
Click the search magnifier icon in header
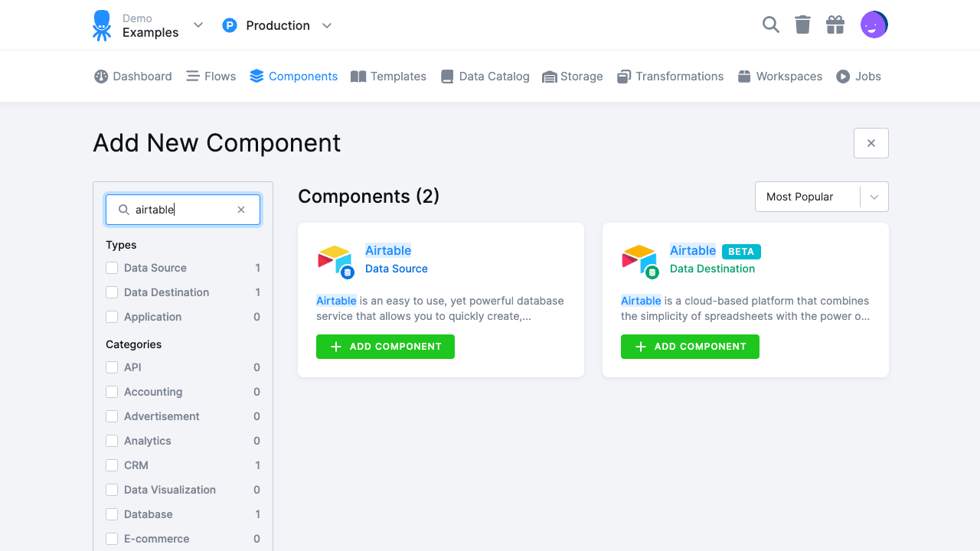pos(770,24)
